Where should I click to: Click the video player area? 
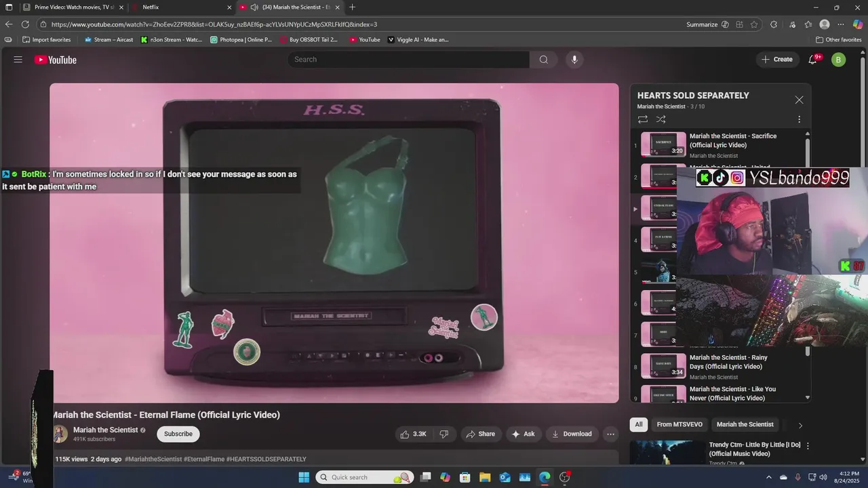[x=334, y=243]
